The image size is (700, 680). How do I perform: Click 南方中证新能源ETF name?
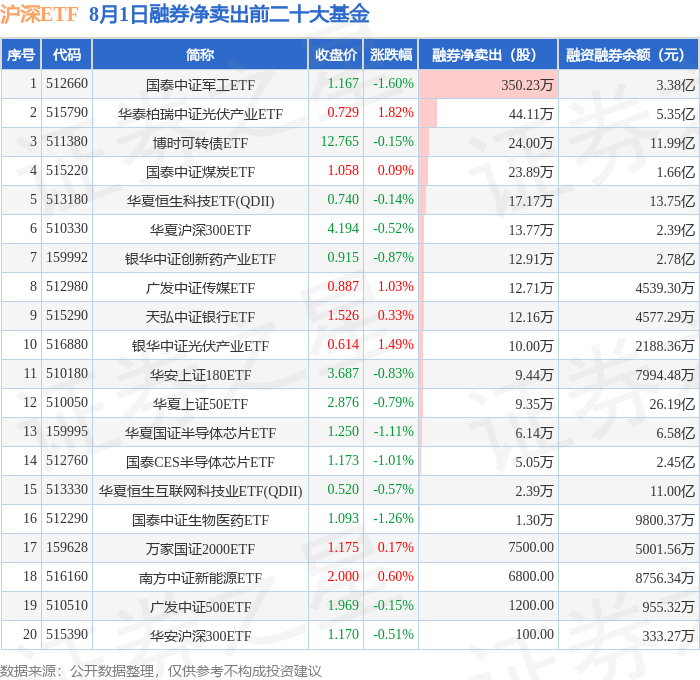200,578
